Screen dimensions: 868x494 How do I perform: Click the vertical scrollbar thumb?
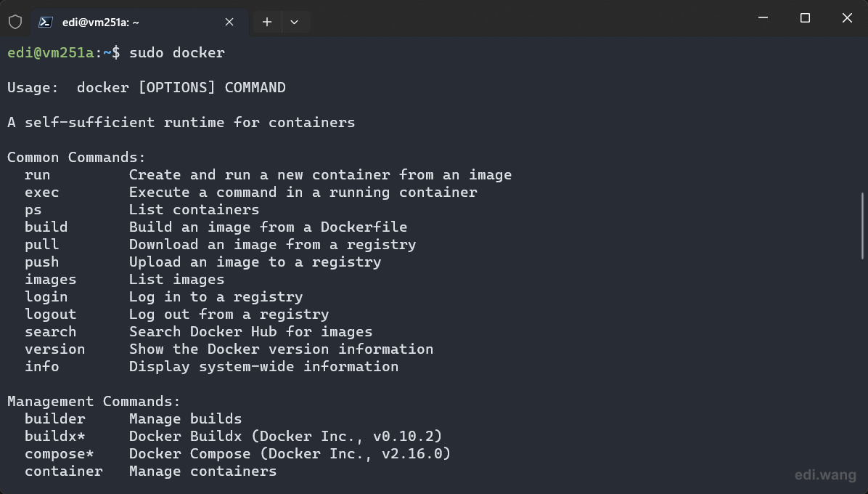pos(862,225)
